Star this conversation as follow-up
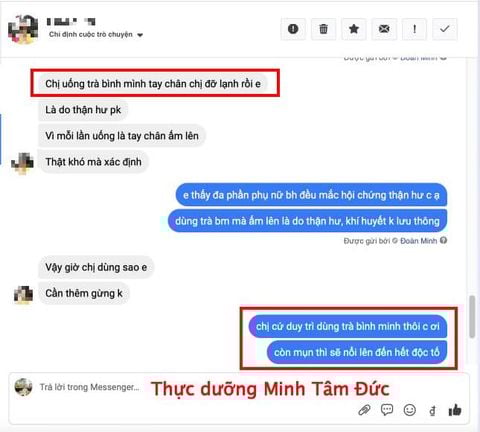 pyautogui.click(x=354, y=29)
